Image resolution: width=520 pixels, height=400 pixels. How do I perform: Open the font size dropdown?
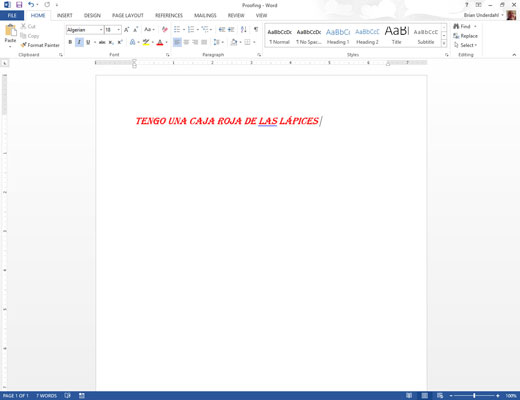click(x=118, y=30)
